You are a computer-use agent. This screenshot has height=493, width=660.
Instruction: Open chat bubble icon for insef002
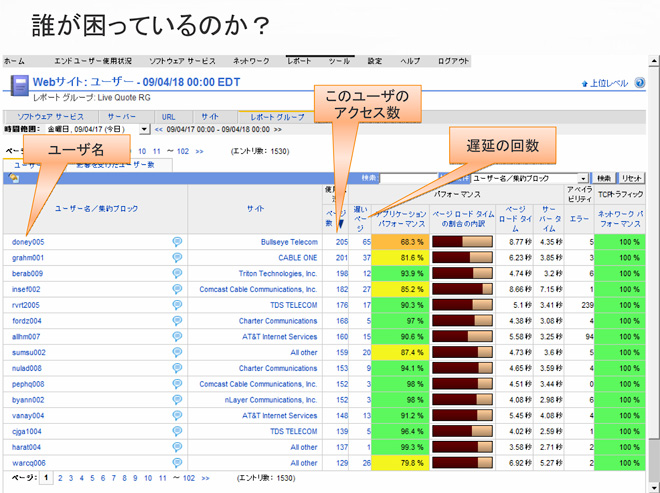(x=177, y=289)
